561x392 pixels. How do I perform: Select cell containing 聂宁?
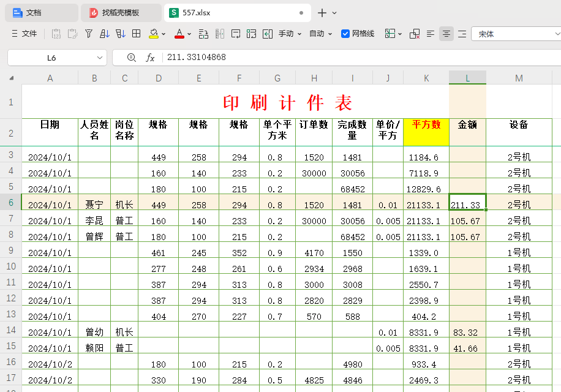(94, 203)
